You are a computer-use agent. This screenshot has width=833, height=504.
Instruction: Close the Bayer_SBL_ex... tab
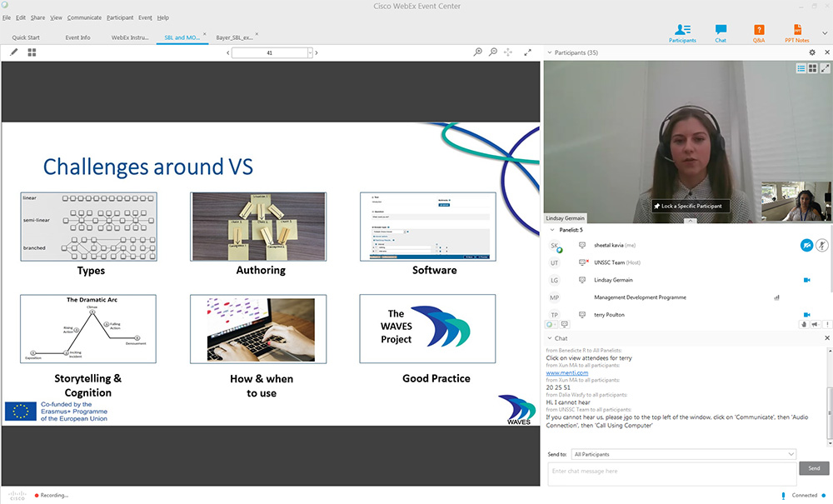(257, 34)
